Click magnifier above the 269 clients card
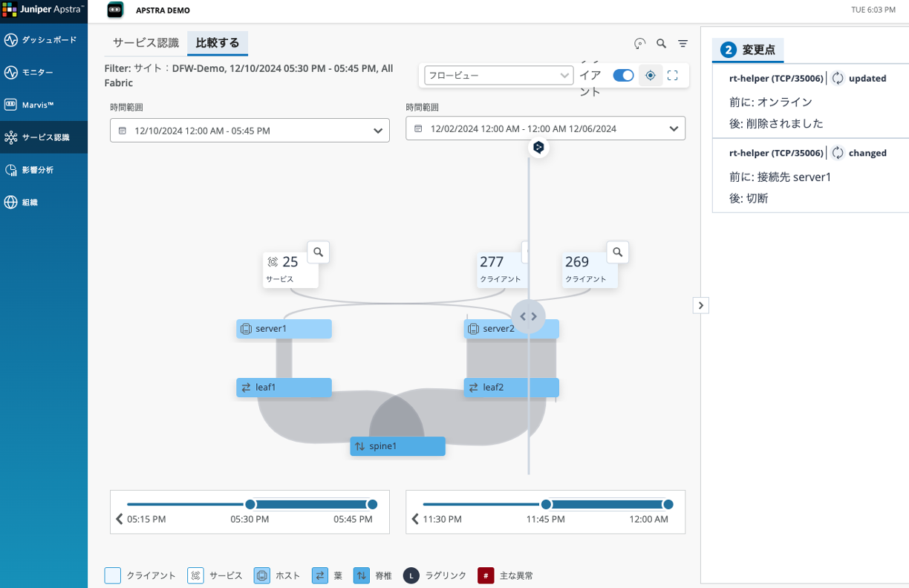This screenshot has width=909, height=588. click(x=618, y=252)
